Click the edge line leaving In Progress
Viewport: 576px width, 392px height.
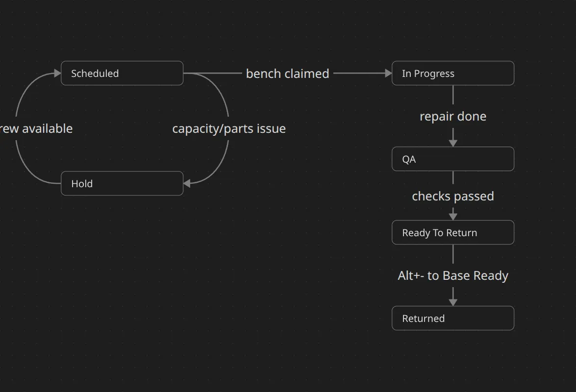point(453,95)
